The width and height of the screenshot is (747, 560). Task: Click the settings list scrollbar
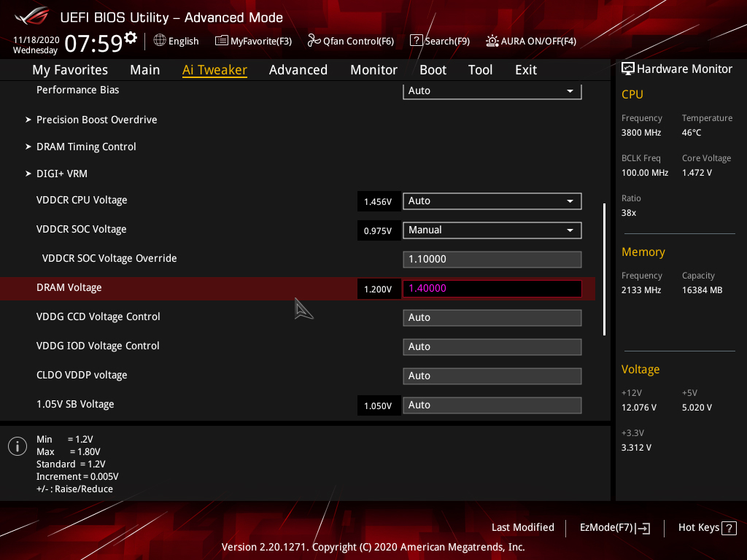[604, 270]
